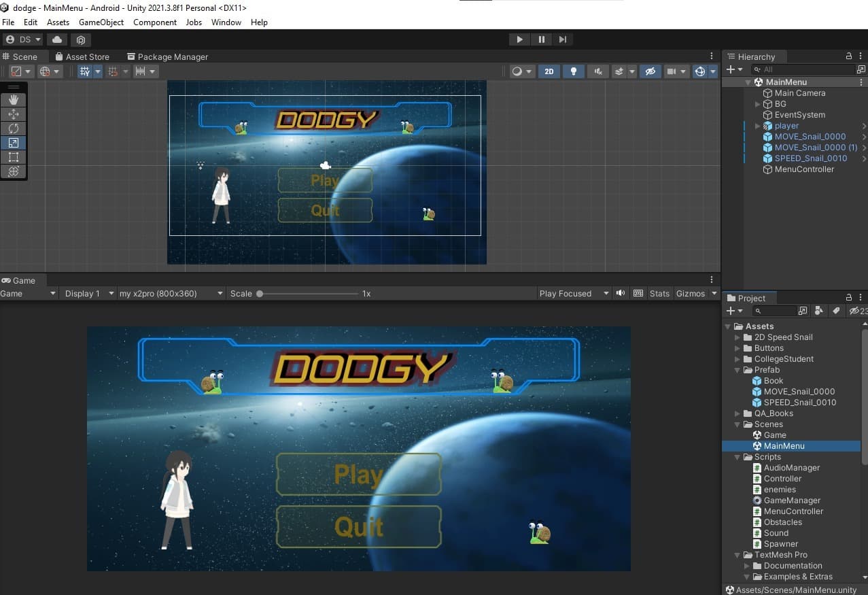Viewport: 868px width, 595px height.
Task: Open DS account dropdown
Action: [23, 39]
